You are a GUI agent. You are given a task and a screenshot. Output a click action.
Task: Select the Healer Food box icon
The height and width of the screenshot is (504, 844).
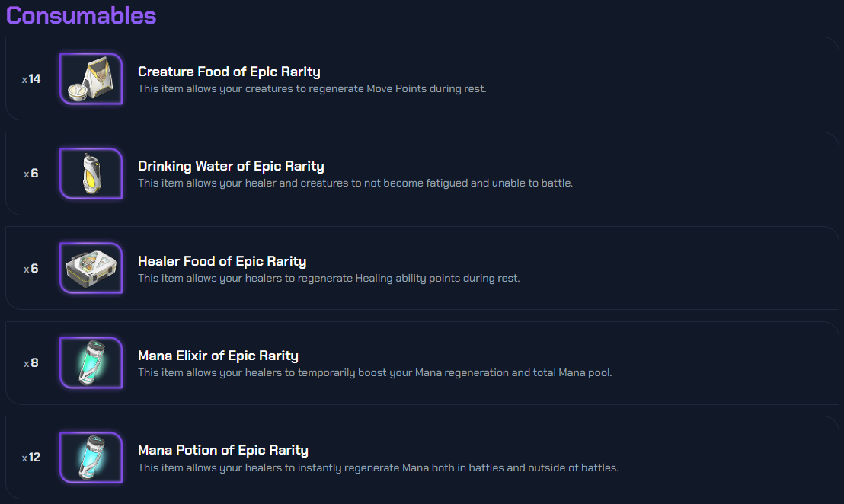pos(91,268)
